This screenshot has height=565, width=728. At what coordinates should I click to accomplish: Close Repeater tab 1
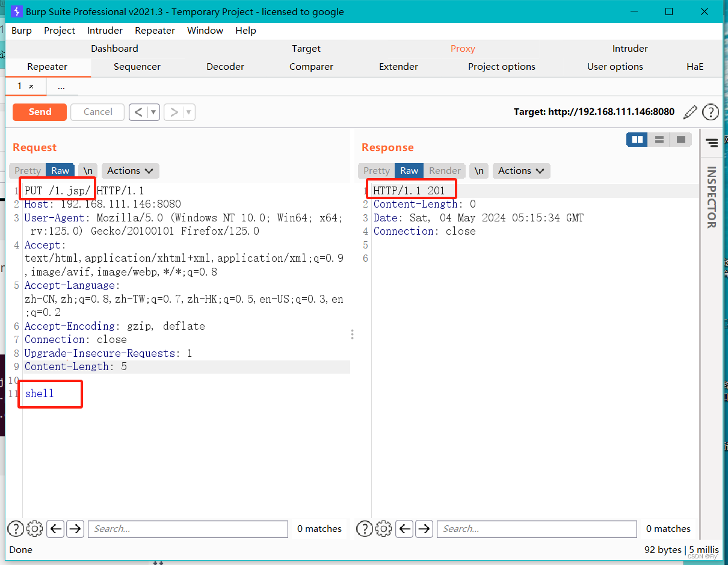tap(31, 87)
